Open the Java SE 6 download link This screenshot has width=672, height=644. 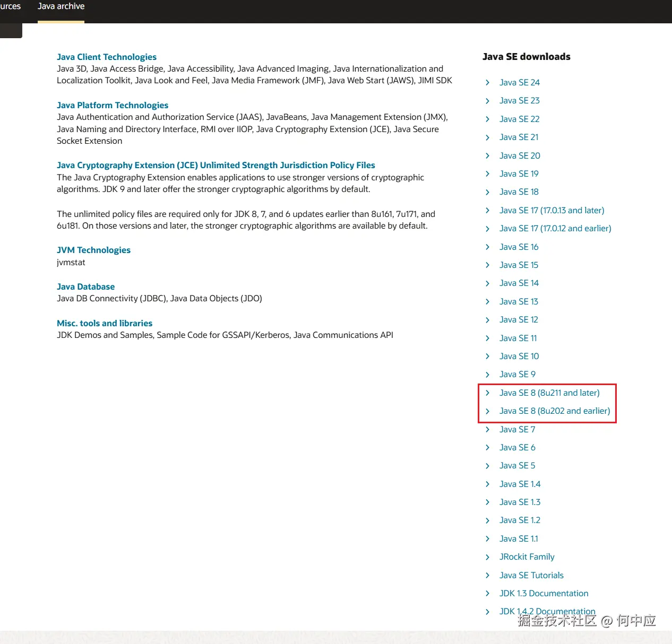[x=518, y=447]
